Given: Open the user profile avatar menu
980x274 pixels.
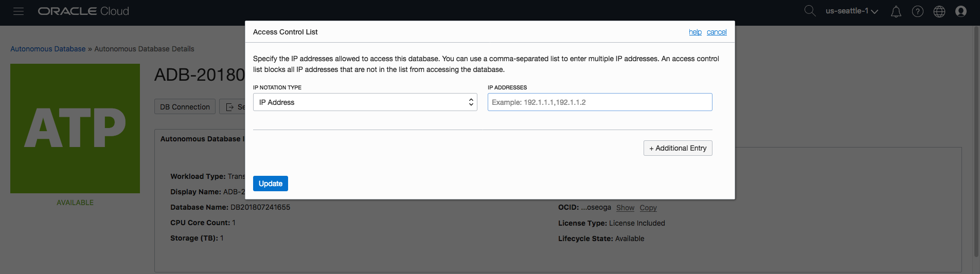Looking at the screenshot, I should 960,11.
